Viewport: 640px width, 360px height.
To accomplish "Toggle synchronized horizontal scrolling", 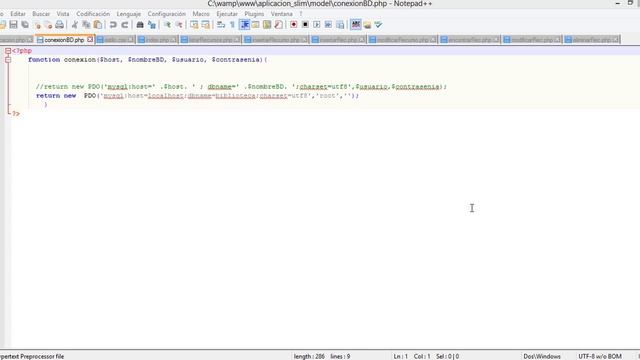I will [x=206, y=25].
